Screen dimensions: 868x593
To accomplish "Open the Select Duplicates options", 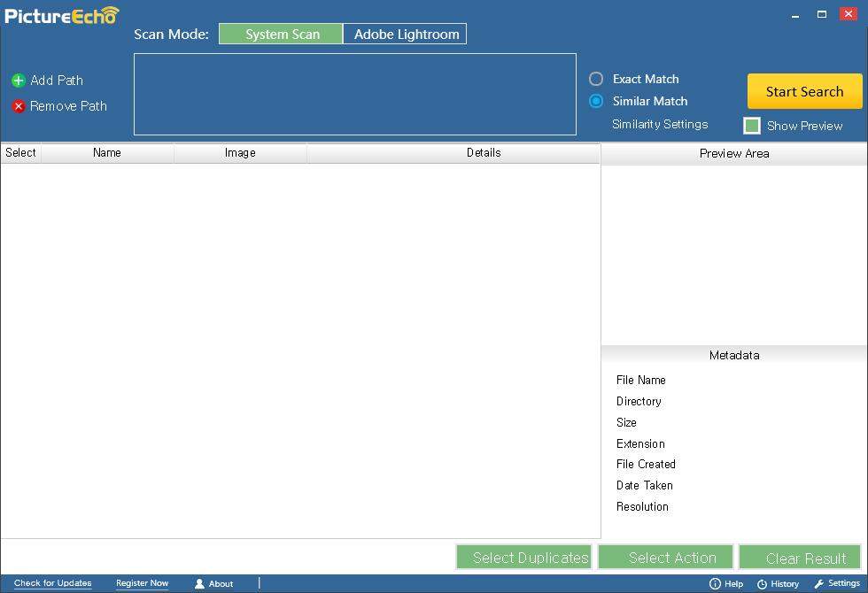I will 524,557.
